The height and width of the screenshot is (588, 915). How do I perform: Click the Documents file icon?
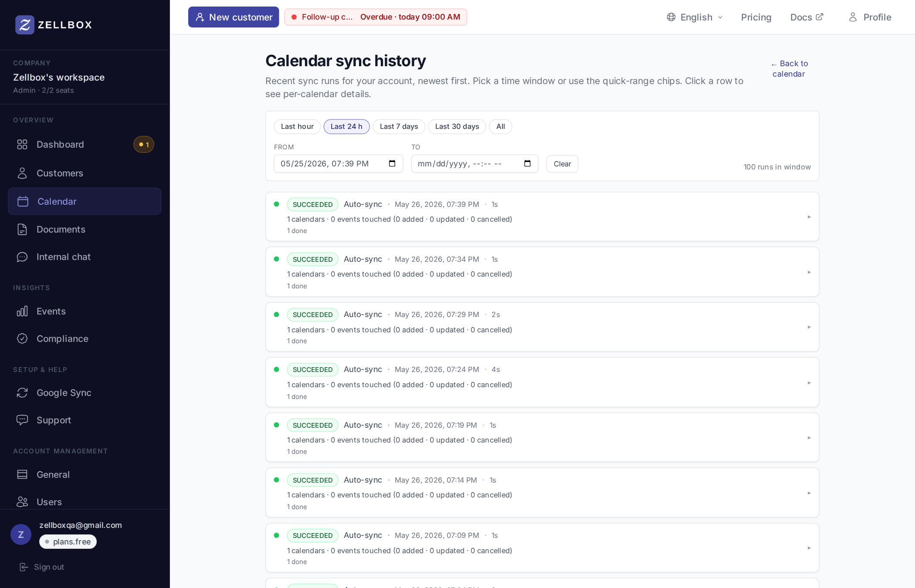[x=22, y=230]
